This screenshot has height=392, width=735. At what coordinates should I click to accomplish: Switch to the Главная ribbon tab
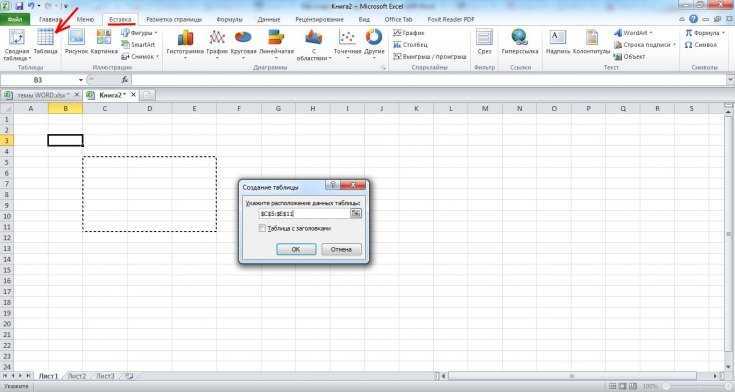(x=51, y=20)
